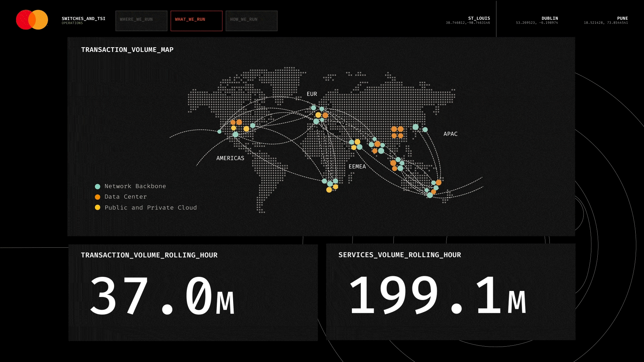644x362 pixels.
Task: Open the HOW_WE_RUN tab
Action: (x=251, y=21)
